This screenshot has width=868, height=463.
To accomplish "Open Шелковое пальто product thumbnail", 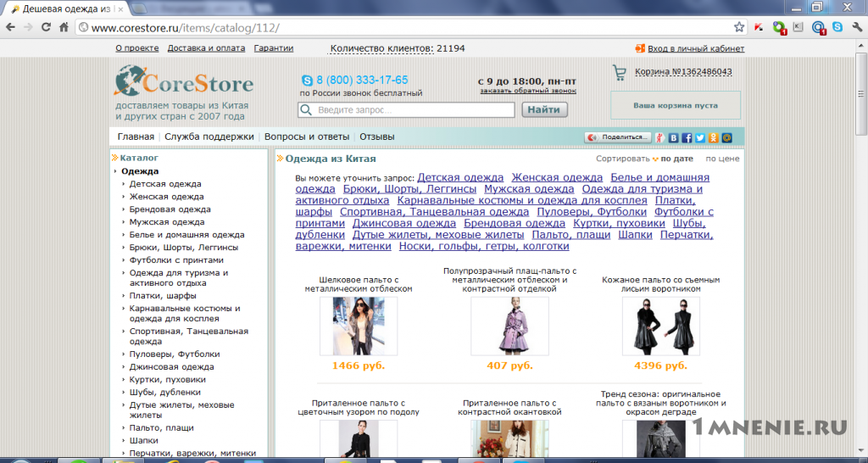I will [x=359, y=326].
